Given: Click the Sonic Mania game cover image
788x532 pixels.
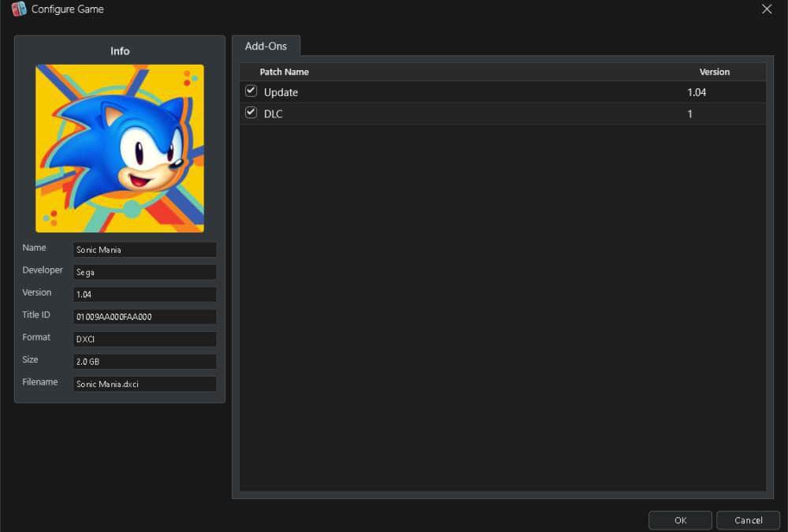Looking at the screenshot, I should (x=120, y=148).
